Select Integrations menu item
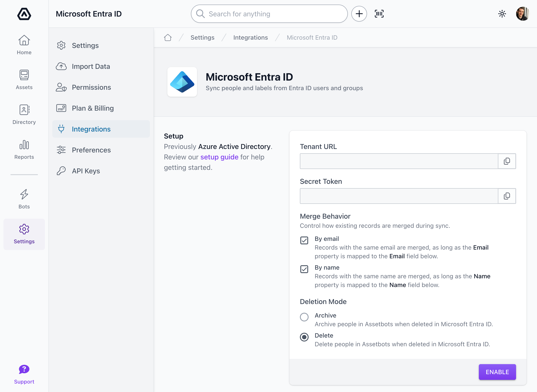The width and height of the screenshot is (537, 392). coord(101,129)
